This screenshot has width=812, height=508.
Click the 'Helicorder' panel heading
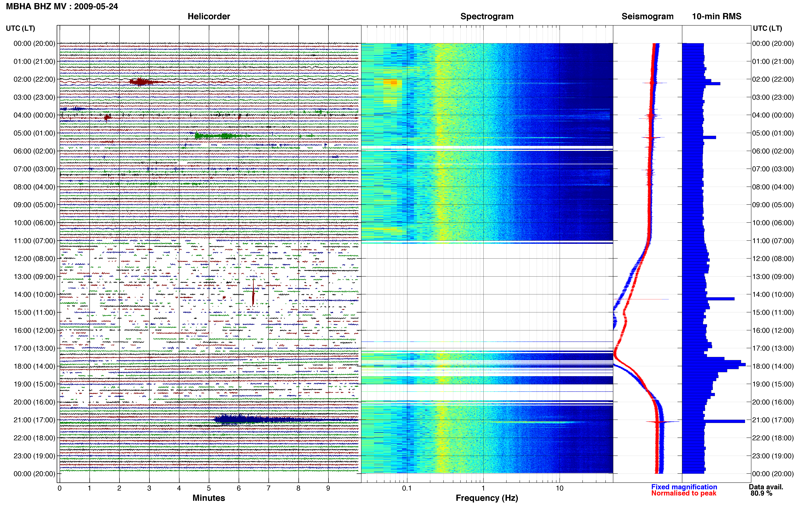[x=209, y=16]
